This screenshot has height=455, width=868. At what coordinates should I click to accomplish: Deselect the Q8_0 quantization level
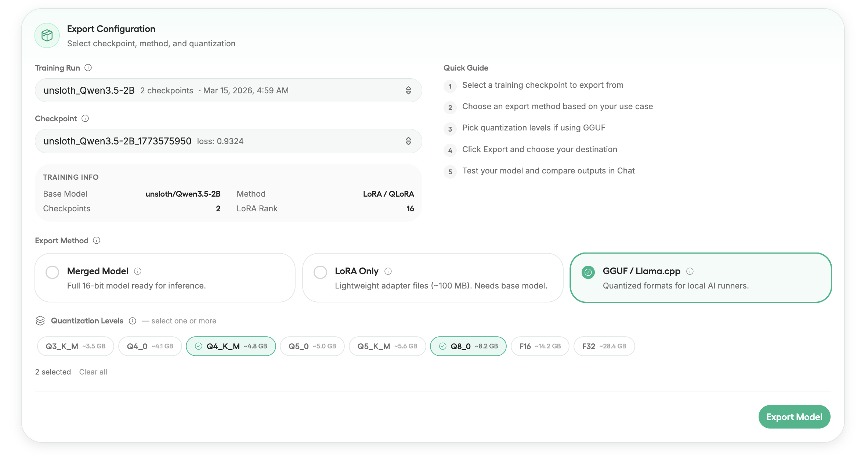click(468, 346)
